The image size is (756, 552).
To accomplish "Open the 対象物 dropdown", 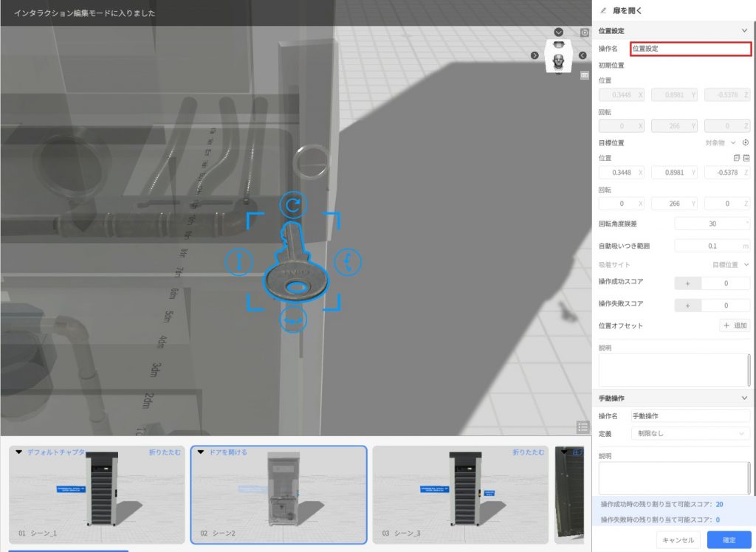I will click(721, 142).
